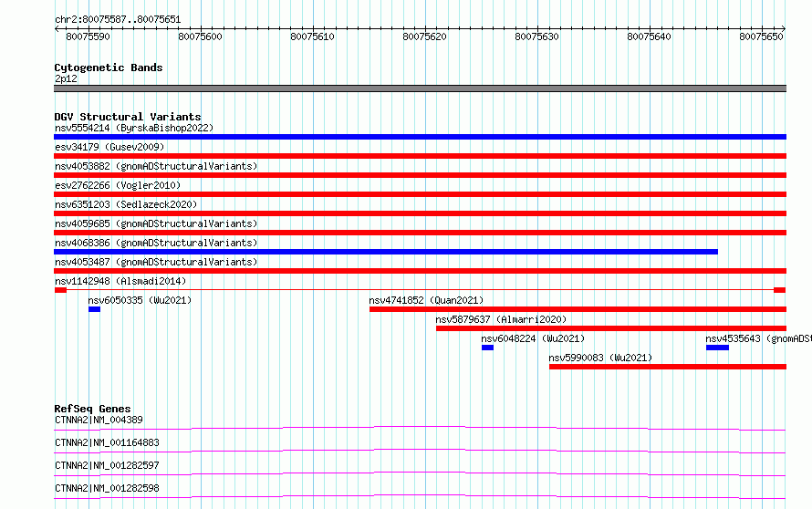Click the nsv5990083 (Wu2021) red bar

[668, 367]
